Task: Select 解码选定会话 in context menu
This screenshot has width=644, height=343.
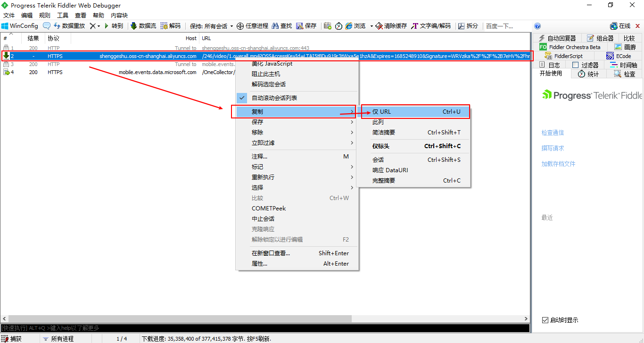Action: point(297,84)
